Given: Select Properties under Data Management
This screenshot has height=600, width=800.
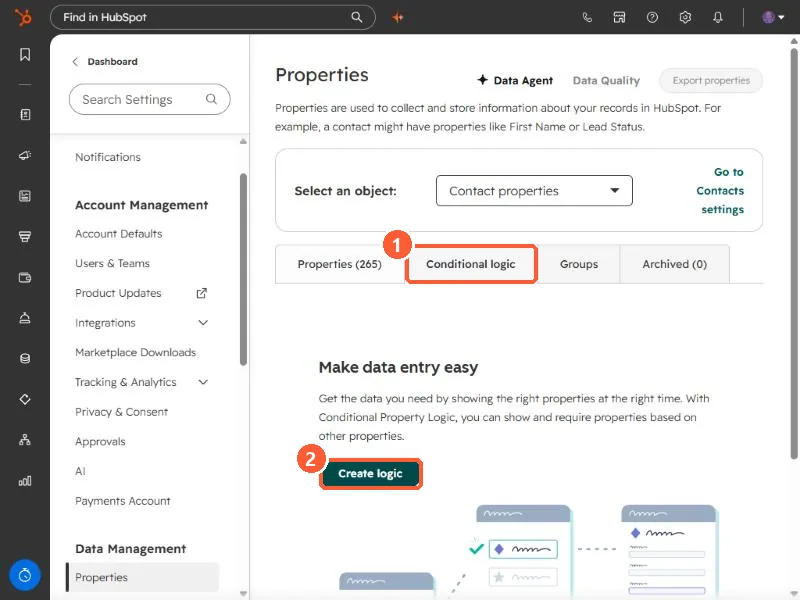Looking at the screenshot, I should click(x=143, y=578).
